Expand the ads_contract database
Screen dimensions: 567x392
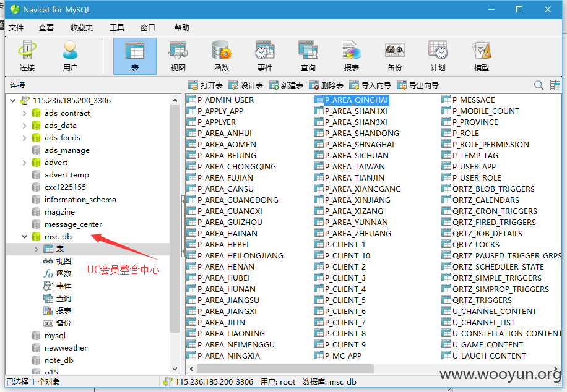(24, 113)
